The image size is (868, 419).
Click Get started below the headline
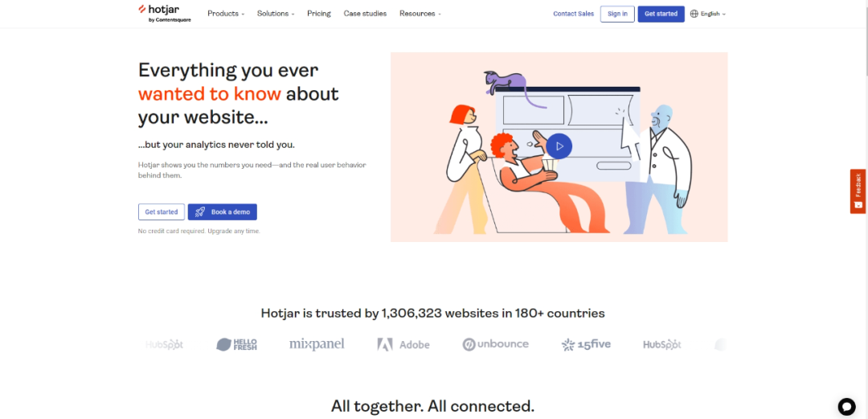[x=161, y=212]
